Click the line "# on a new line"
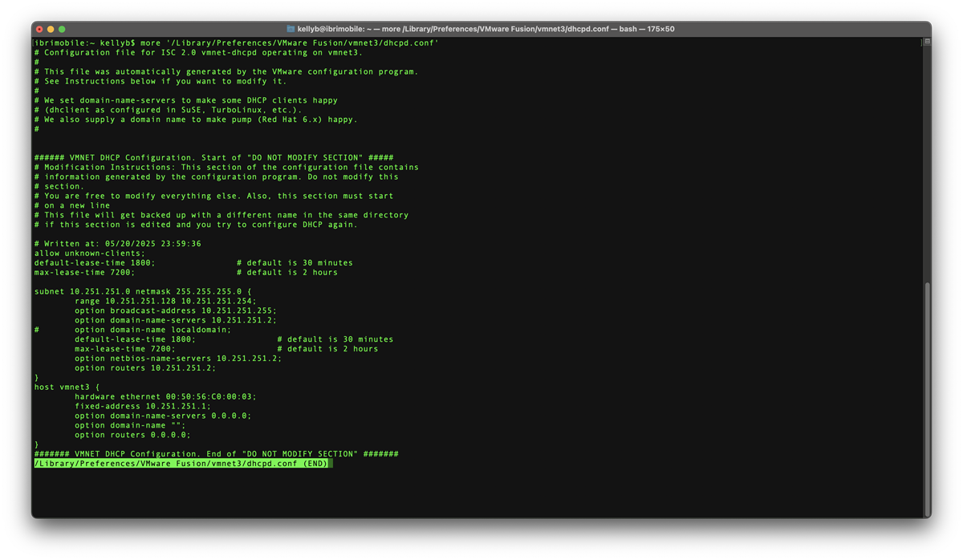963x560 pixels. click(72, 206)
